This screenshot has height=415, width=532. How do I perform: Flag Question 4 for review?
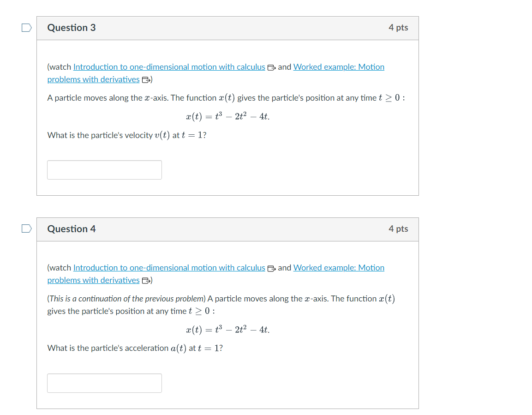coord(26,229)
